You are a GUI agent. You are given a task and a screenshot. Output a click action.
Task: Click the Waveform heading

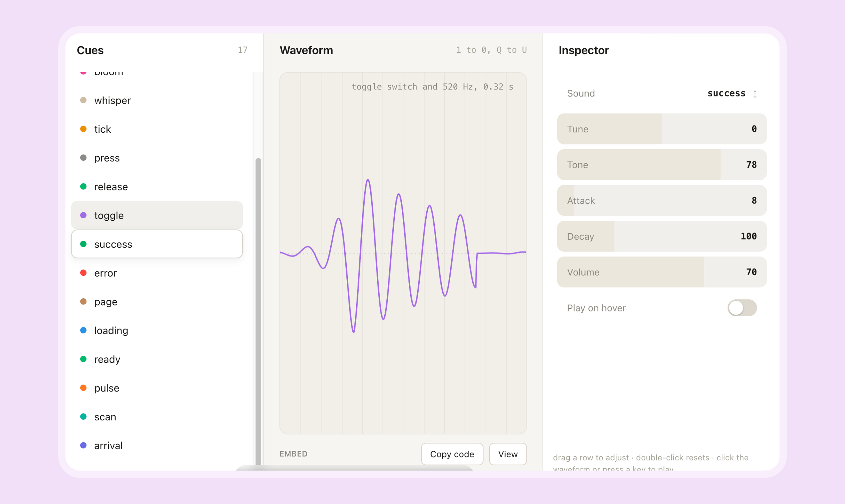pyautogui.click(x=306, y=50)
